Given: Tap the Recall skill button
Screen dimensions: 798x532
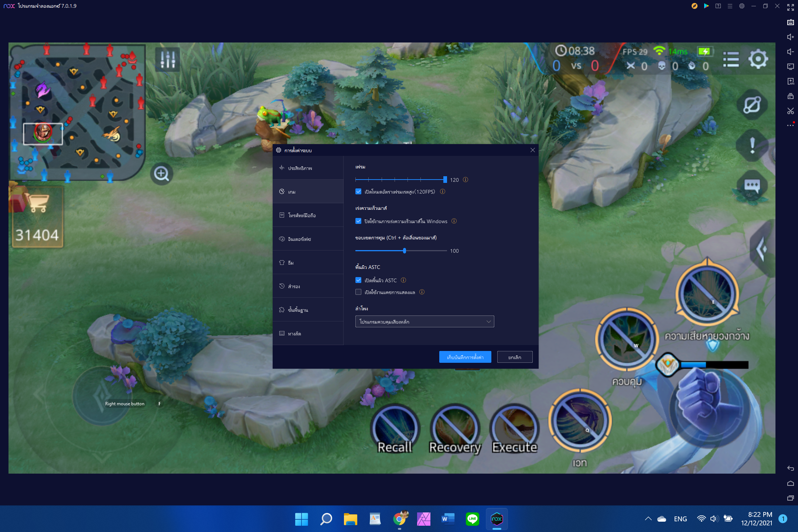Looking at the screenshot, I should click(395, 429).
